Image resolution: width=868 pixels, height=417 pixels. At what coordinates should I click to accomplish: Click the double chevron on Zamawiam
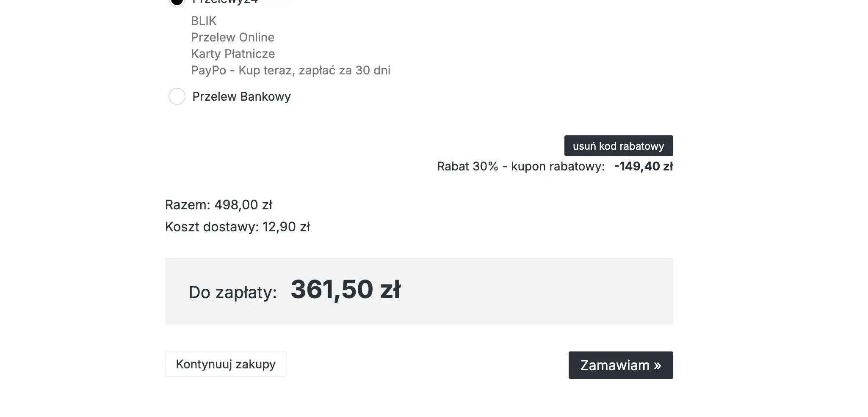657,365
